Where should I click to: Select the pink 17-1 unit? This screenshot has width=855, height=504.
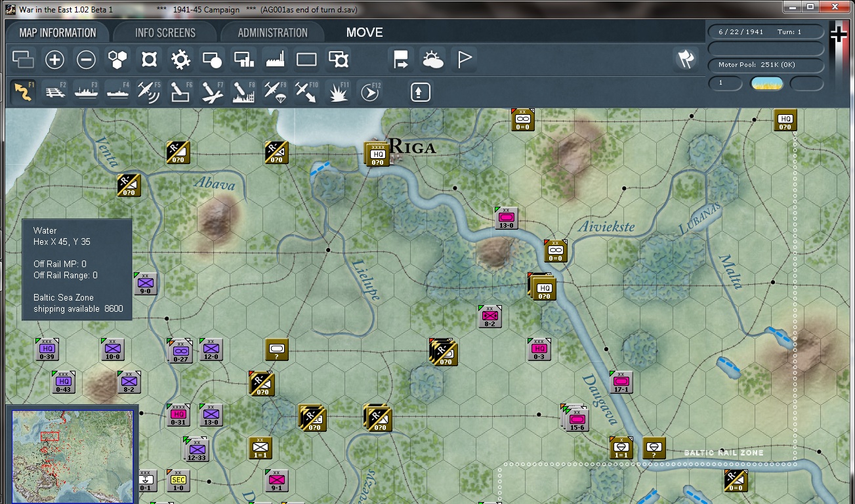(621, 382)
